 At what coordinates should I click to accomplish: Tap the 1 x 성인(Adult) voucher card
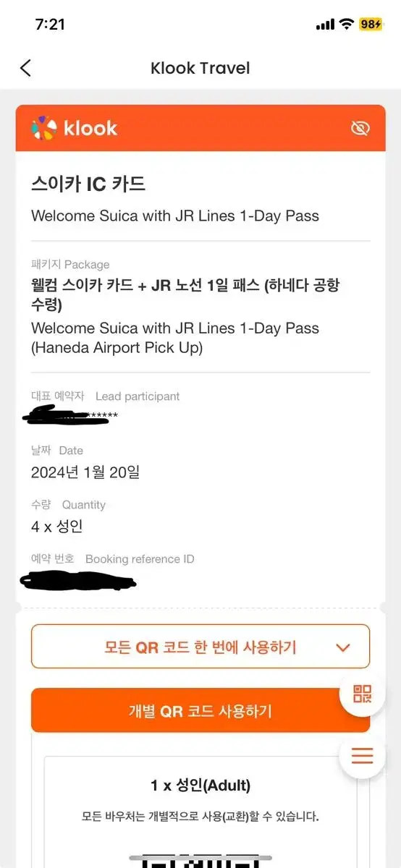tap(200, 812)
